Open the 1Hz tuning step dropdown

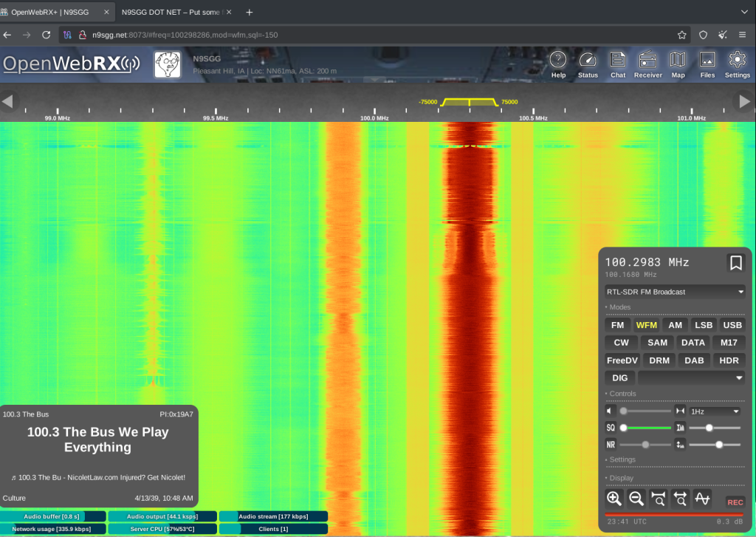(714, 411)
